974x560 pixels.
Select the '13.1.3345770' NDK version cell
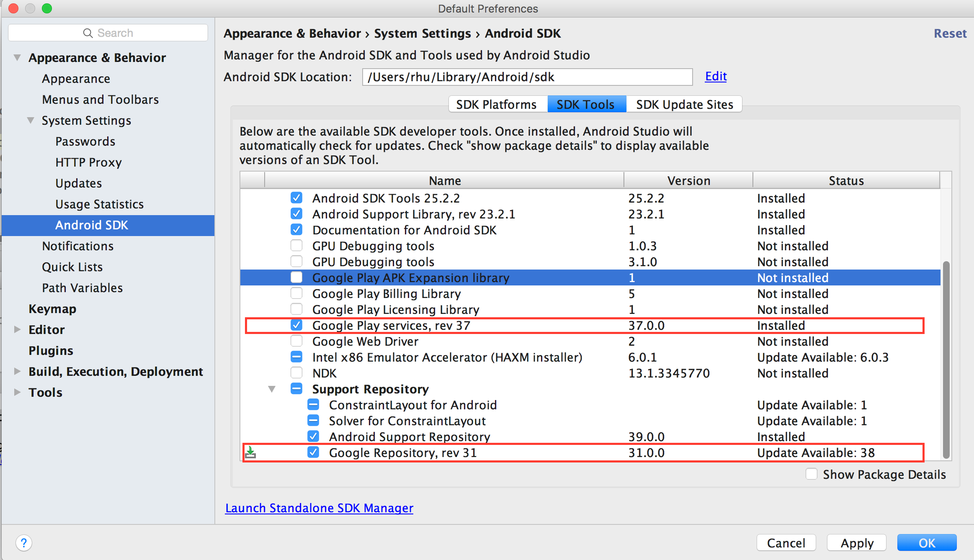(x=669, y=373)
